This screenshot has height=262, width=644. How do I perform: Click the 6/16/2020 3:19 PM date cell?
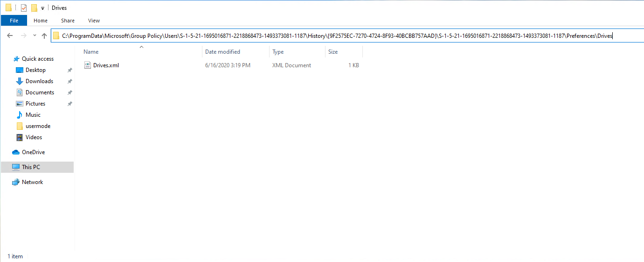click(228, 65)
